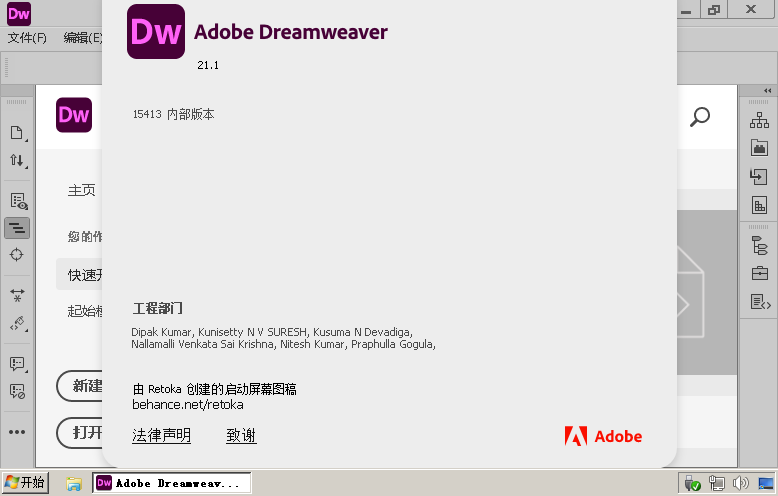Select the 起始模板 item in sidebar
778x496 pixels.
(85, 311)
